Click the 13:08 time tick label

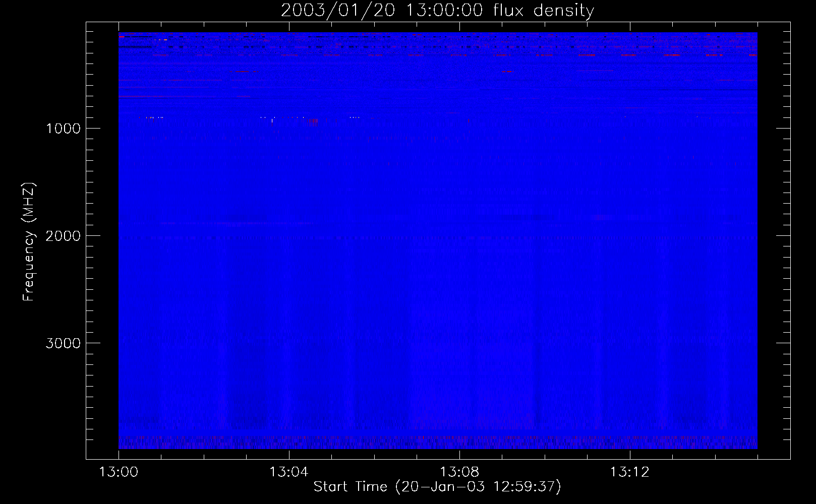[459, 472]
